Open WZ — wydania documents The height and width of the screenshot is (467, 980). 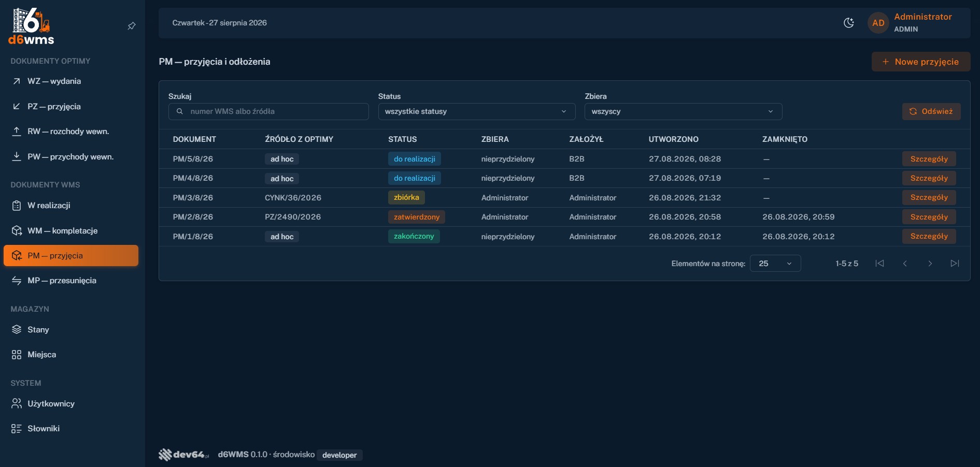pyautogui.click(x=71, y=81)
